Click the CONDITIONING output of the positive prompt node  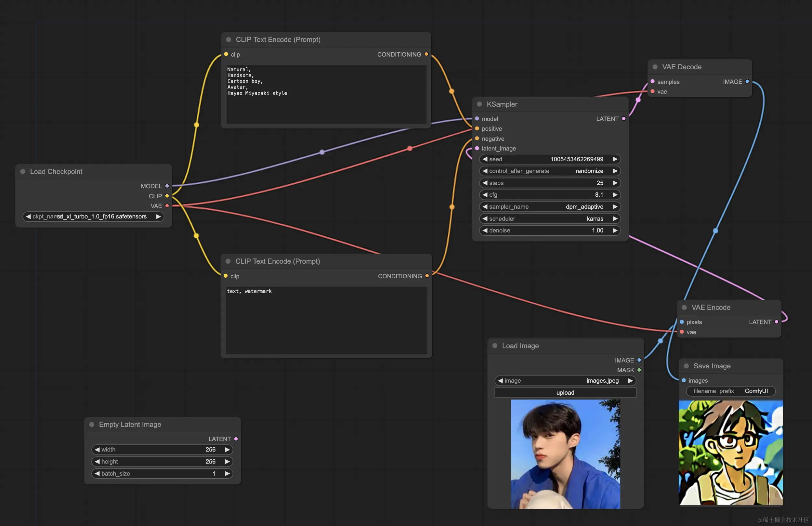tap(426, 54)
